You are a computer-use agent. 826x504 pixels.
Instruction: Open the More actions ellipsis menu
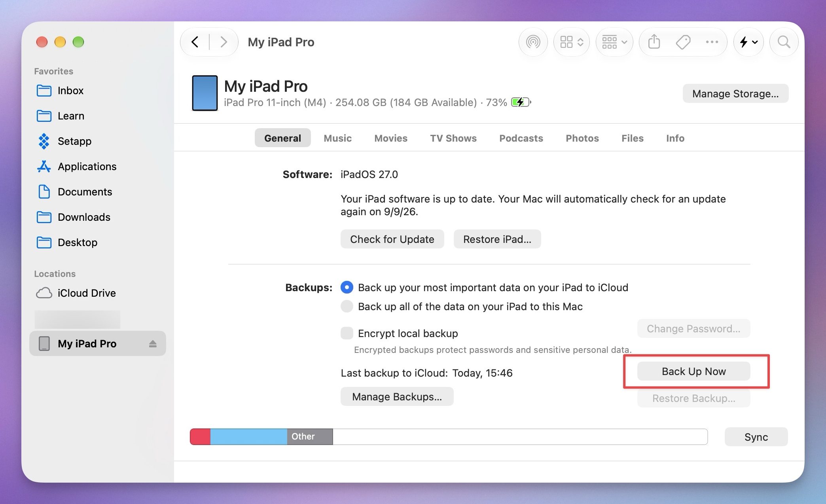[712, 42]
